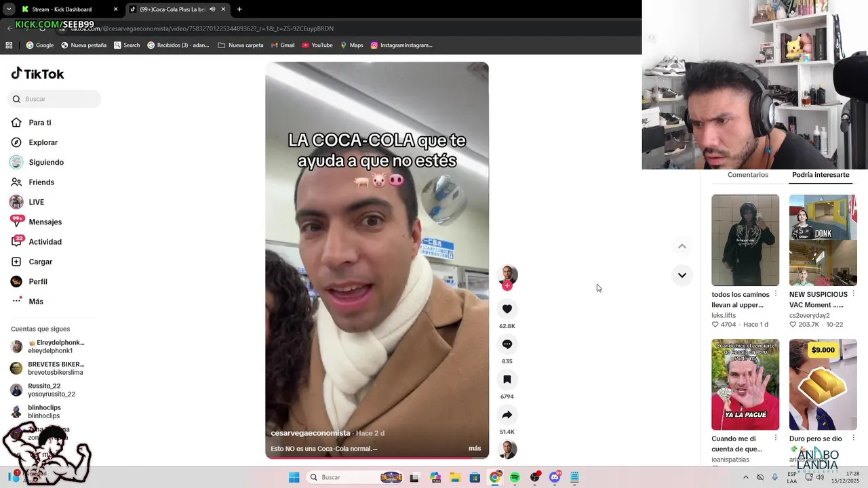Share the video with the arrow icon
Image resolution: width=868 pixels, height=488 pixels.
tap(507, 415)
